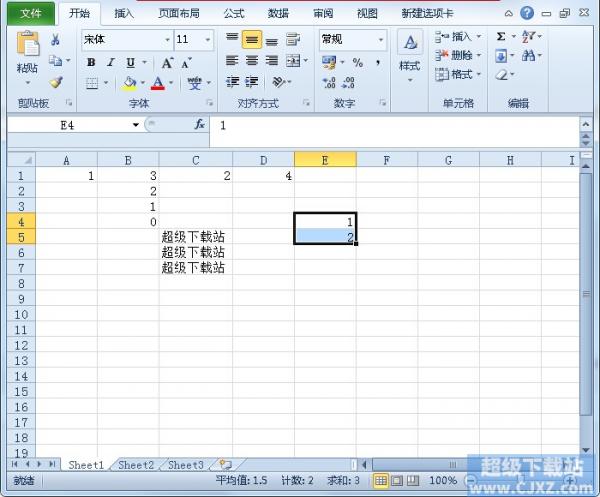600x497 pixels.
Task: Open Sort and Filter icon
Action: coord(528,37)
